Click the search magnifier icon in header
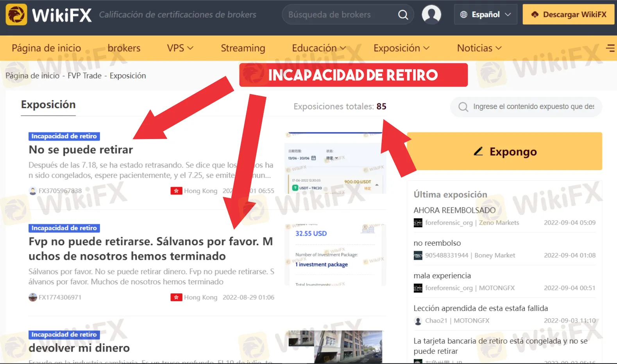 coord(403,15)
